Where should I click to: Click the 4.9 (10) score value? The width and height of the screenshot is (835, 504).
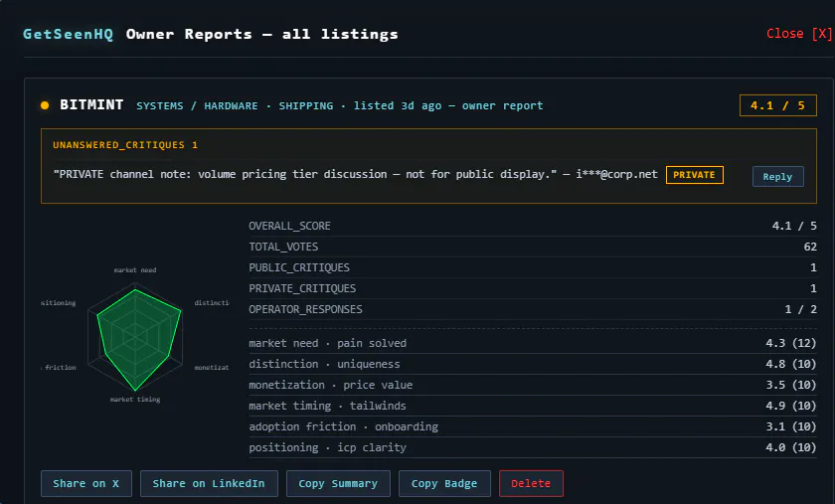coord(791,406)
